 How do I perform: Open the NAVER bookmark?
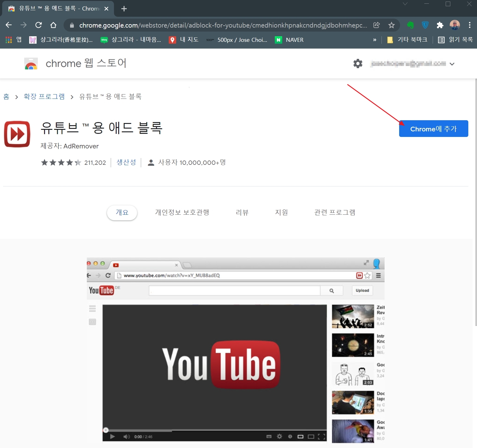289,40
